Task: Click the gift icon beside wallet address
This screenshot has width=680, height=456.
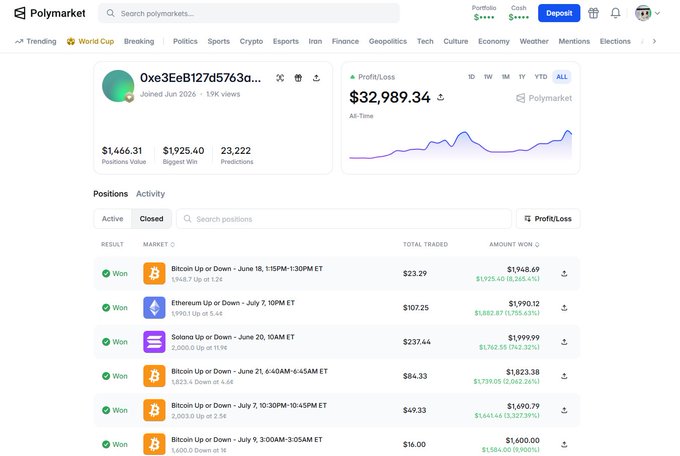Action: point(298,78)
